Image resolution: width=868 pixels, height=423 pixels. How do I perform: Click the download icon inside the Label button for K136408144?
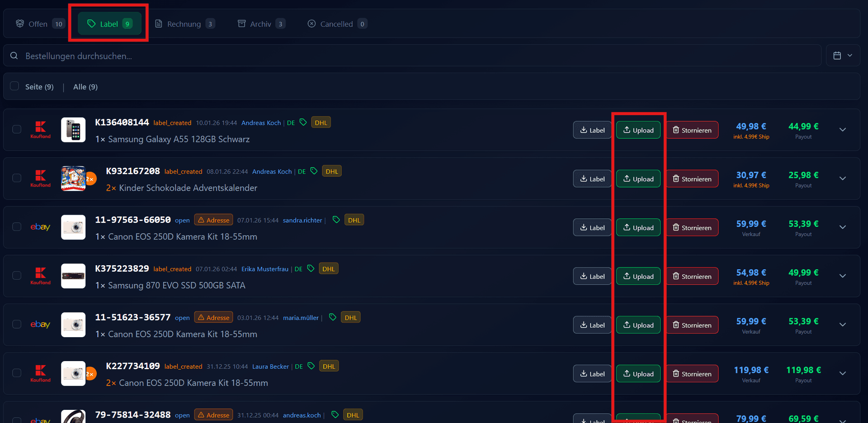[x=583, y=130]
